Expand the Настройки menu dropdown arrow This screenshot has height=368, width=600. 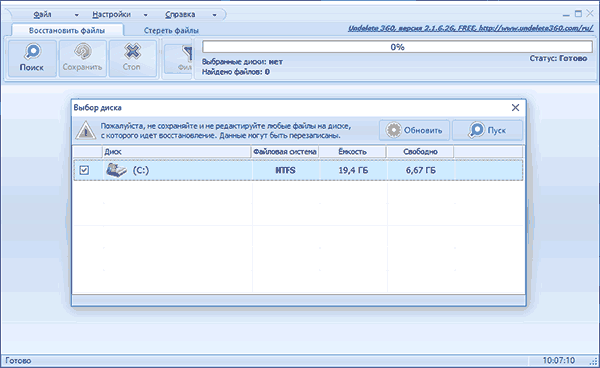click(x=145, y=15)
